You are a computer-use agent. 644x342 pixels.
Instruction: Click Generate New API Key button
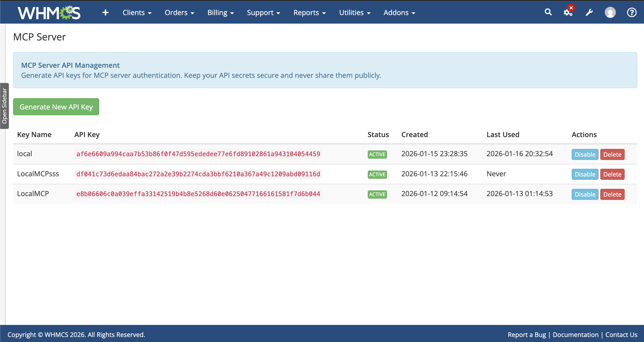tap(56, 107)
